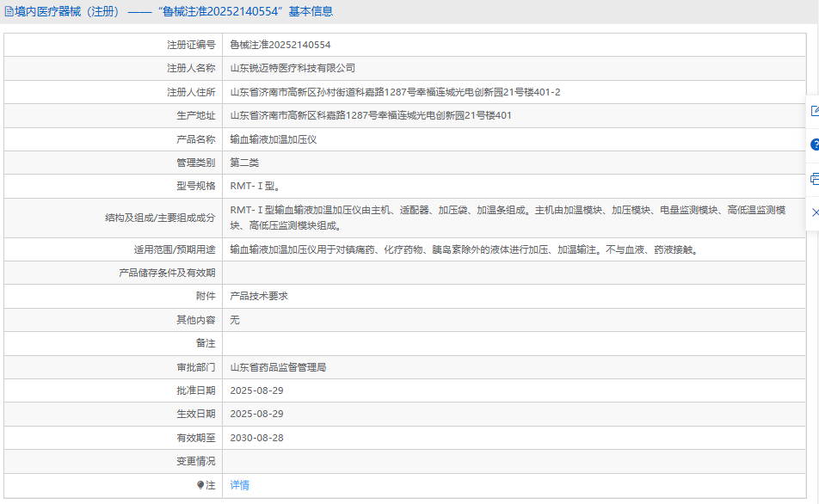Click the model spec RMT-Ⅰ型 value
The height and width of the screenshot is (504, 819).
(255, 186)
